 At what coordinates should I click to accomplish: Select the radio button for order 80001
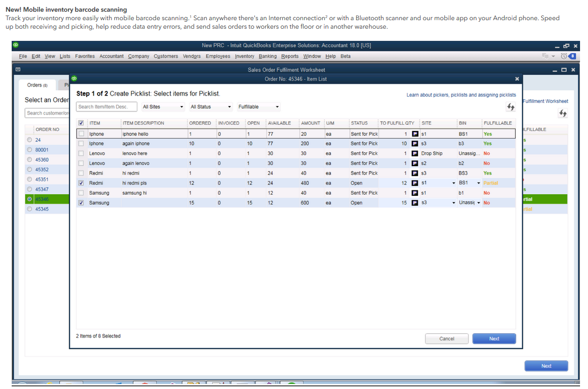tap(30, 150)
